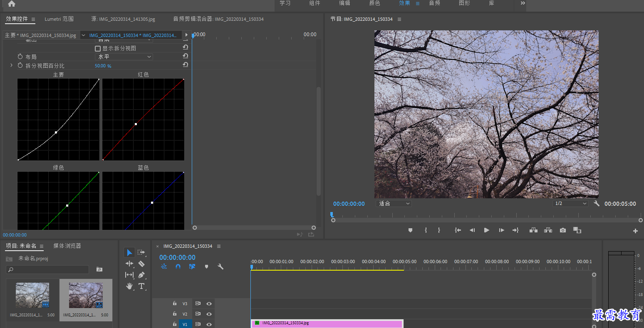
Task: Click Mark Out button
Action: 439,230
